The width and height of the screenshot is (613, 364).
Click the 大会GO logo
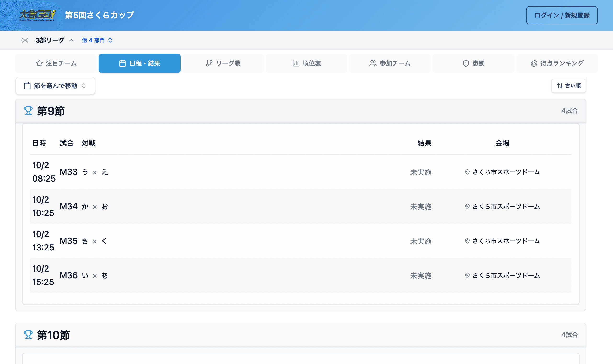(x=37, y=15)
